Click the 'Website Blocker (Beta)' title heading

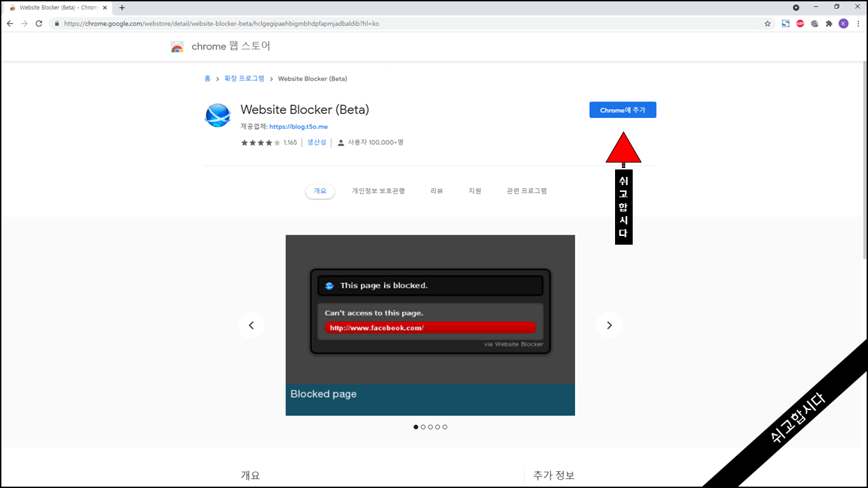pos(304,110)
